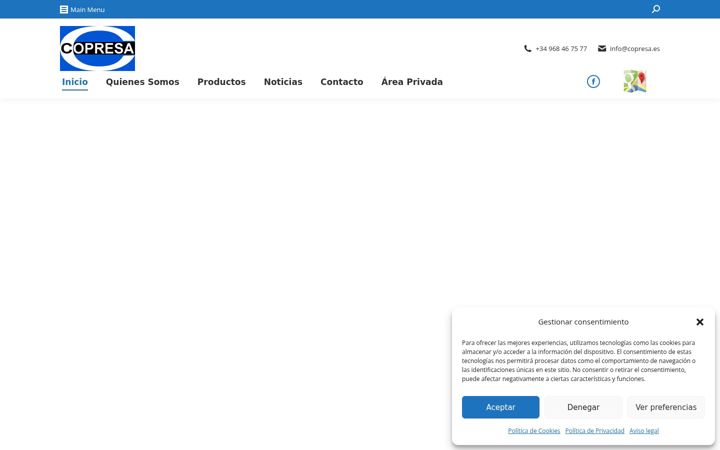
Task: Reject cookies with the Denegar button
Action: tap(583, 407)
